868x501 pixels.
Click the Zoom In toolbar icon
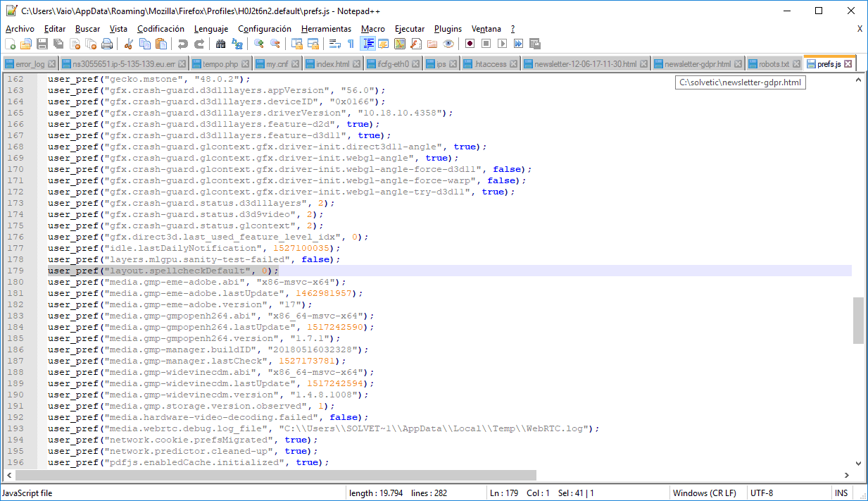pyautogui.click(x=259, y=44)
